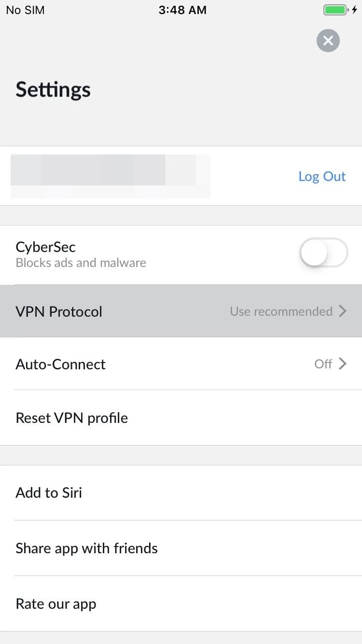Tap the blurred account email field
Image resolution: width=362 pixels, height=644 pixels.
tap(110, 176)
